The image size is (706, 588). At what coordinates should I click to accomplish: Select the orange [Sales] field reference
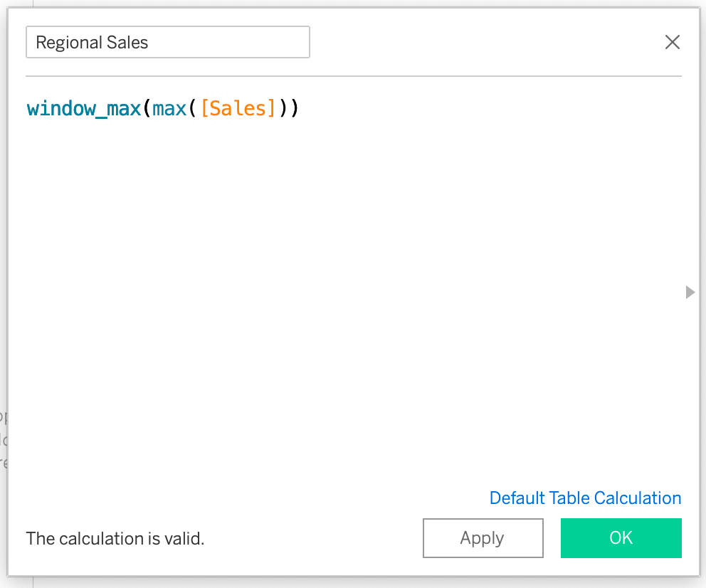(238, 109)
